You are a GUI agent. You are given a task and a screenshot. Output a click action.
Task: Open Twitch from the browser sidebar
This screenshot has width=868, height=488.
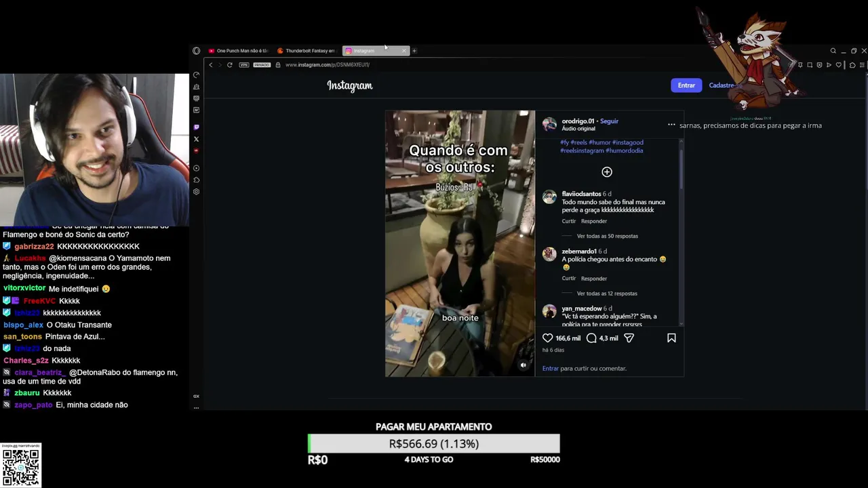196,127
